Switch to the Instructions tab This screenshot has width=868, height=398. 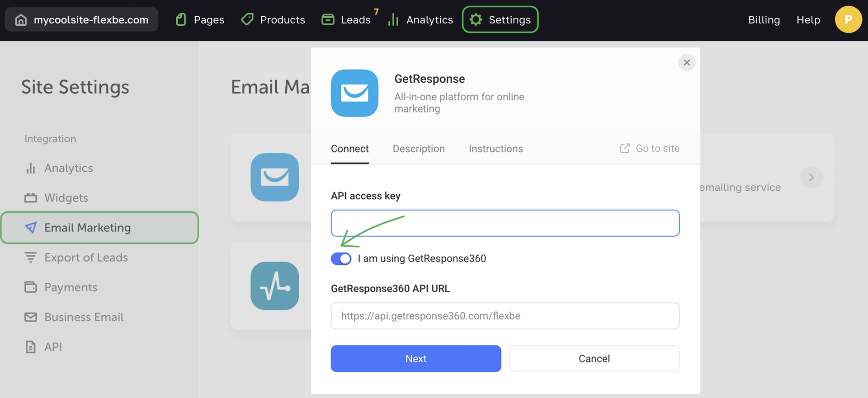pyautogui.click(x=495, y=149)
